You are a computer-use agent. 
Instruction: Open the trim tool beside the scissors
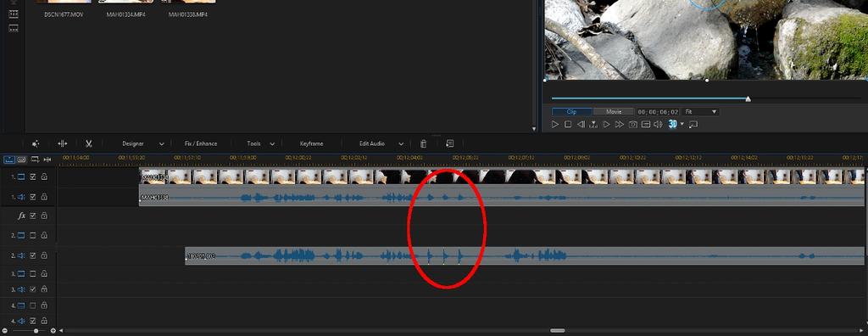[62, 143]
